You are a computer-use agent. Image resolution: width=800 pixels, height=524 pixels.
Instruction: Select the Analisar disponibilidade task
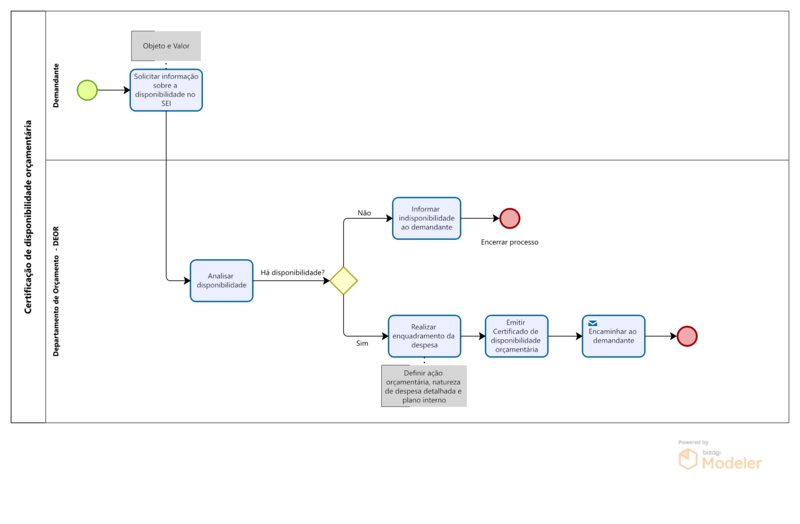pos(221,281)
